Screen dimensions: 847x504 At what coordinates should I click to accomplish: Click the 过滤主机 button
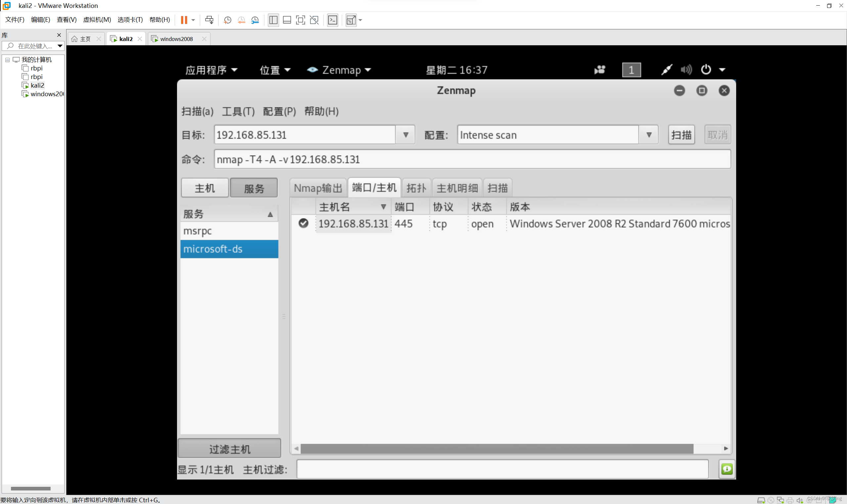[x=229, y=448]
